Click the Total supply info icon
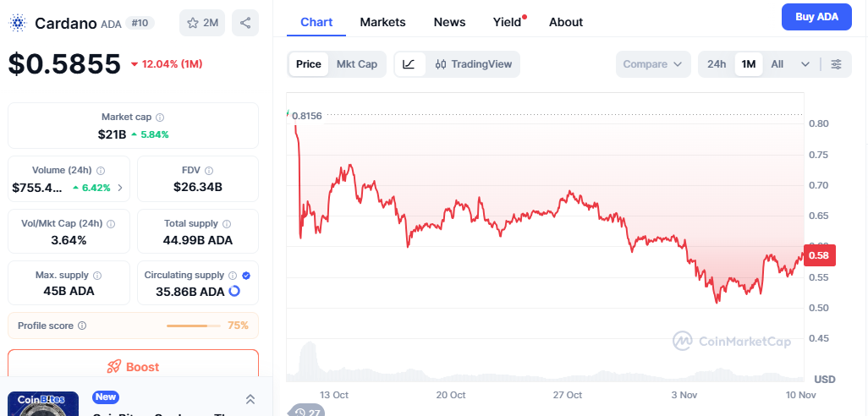The width and height of the screenshot is (868, 416). [x=227, y=224]
